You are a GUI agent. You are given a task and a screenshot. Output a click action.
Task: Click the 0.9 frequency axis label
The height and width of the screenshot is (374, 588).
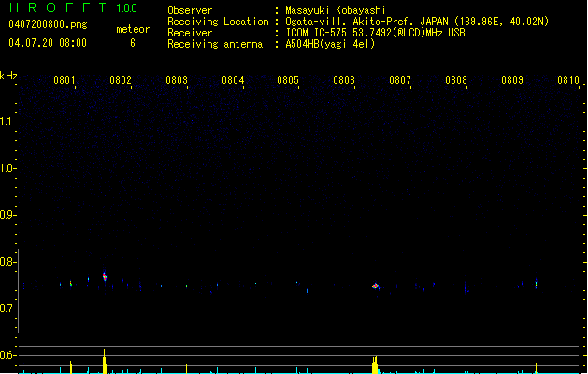pyautogui.click(x=7, y=215)
